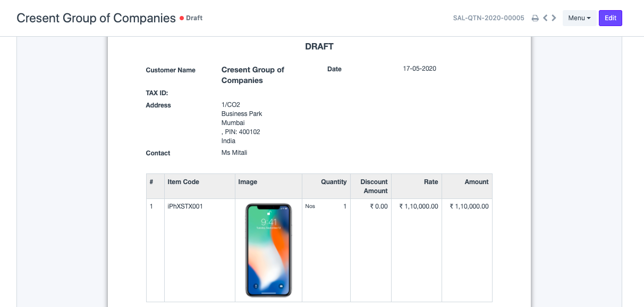This screenshot has height=307, width=644.
Task: Click the Quantity column header
Action: pos(334,182)
